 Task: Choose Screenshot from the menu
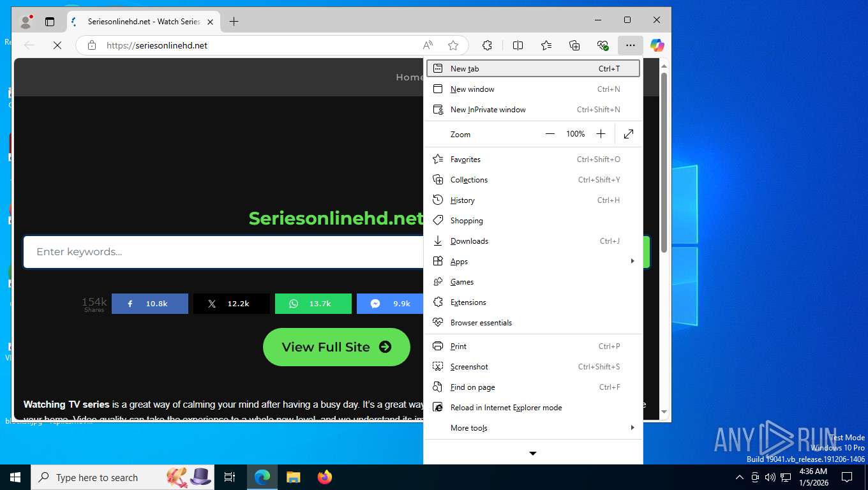click(533, 367)
